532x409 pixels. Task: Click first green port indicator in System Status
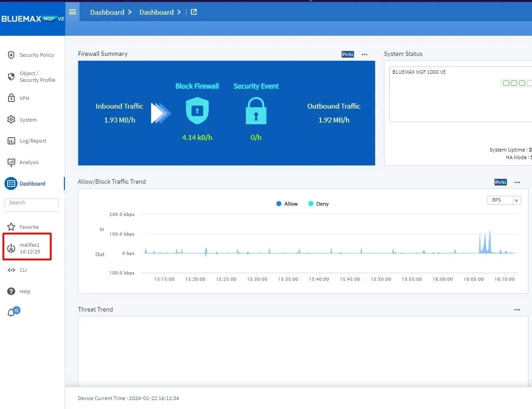[506, 83]
